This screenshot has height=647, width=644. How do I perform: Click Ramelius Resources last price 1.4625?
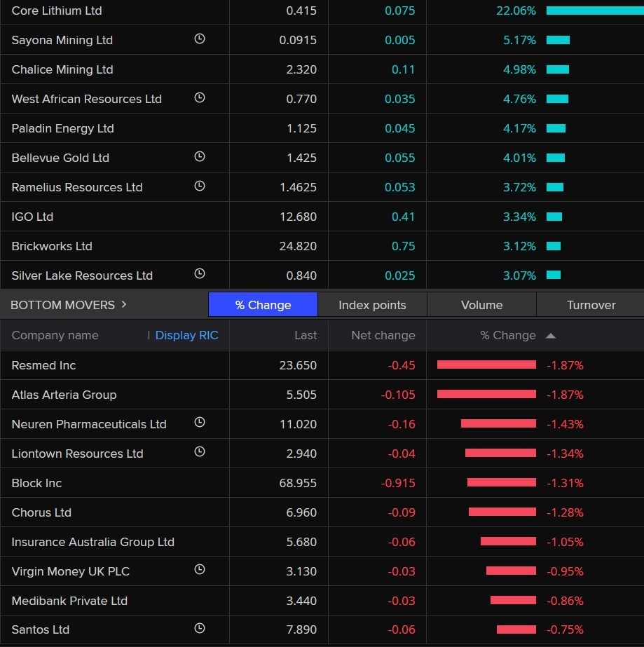299,187
